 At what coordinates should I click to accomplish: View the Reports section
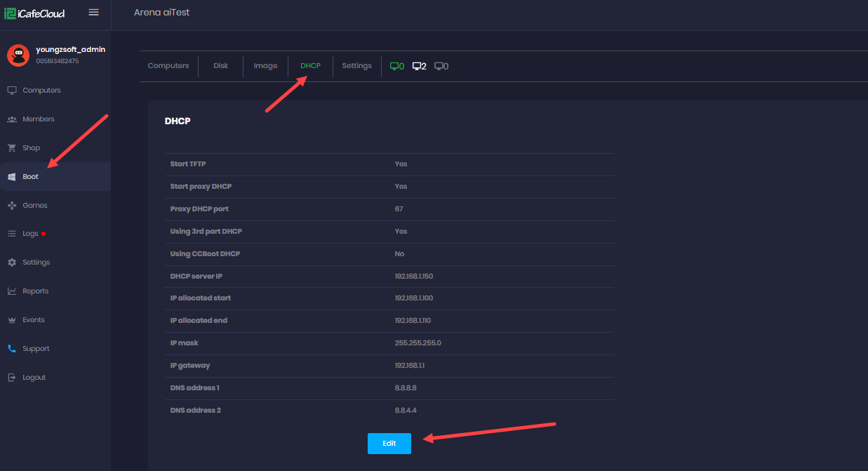[36, 291]
